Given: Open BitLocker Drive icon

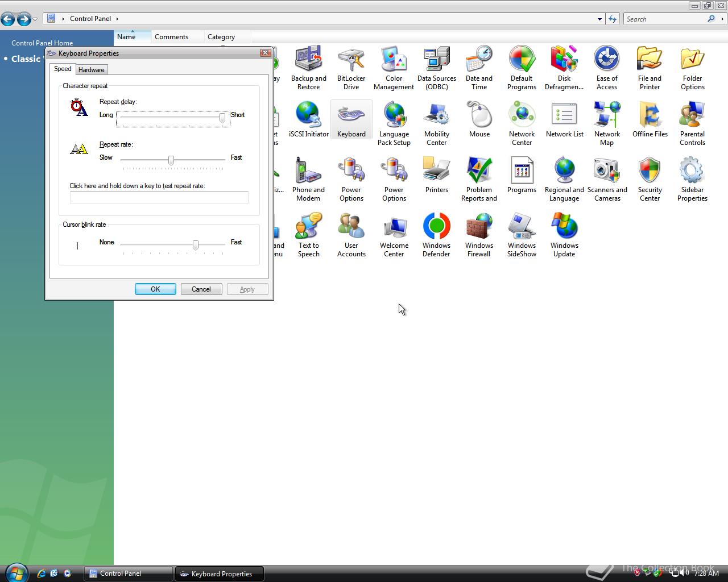Looking at the screenshot, I should click(351, 68).
